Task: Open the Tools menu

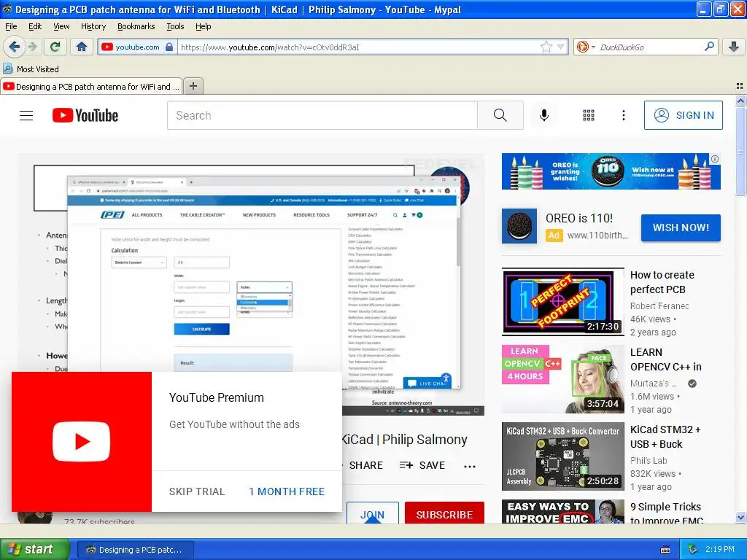Action: (x=175, y=26)
